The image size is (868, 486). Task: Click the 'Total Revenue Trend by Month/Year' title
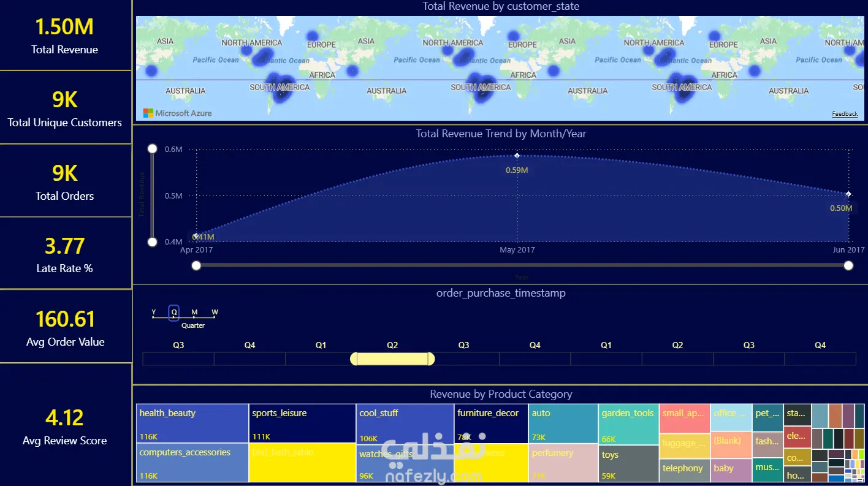[501, 134]
